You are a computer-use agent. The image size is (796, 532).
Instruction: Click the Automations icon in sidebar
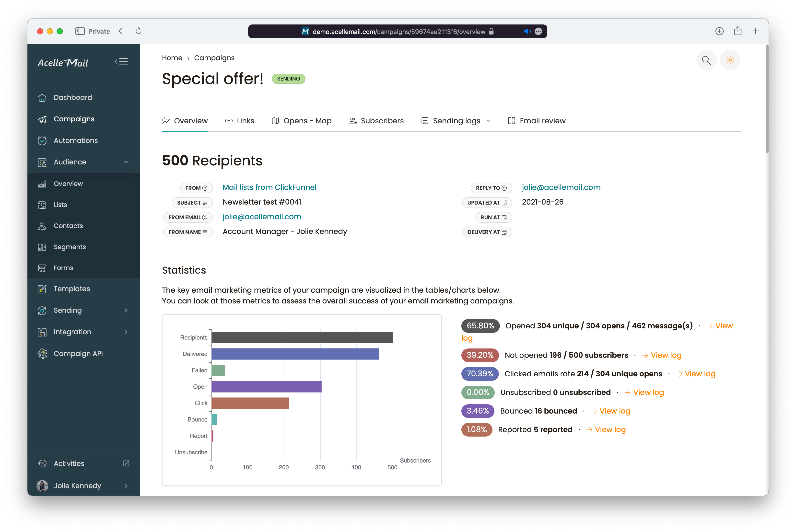[42, 141]
